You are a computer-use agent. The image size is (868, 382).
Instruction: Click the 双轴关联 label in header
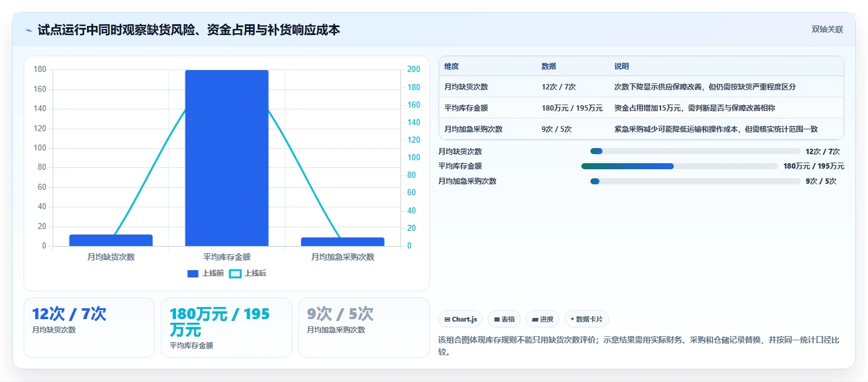[827, 29]
